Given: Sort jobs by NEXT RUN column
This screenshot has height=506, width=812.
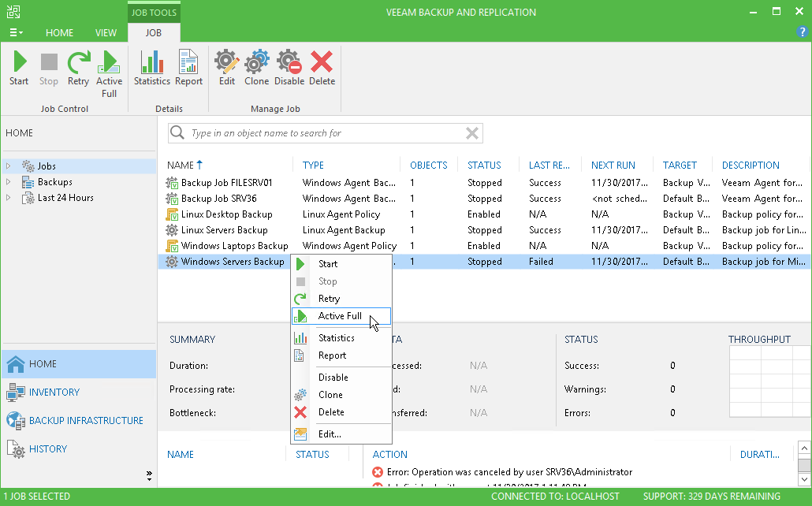Looking at the screenshot, I should [613, 166].
